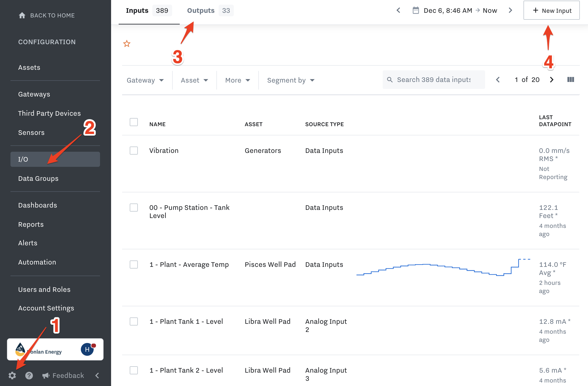Check the Vibration row checkbox
The image size is (588, 386).
click(134, 151)
